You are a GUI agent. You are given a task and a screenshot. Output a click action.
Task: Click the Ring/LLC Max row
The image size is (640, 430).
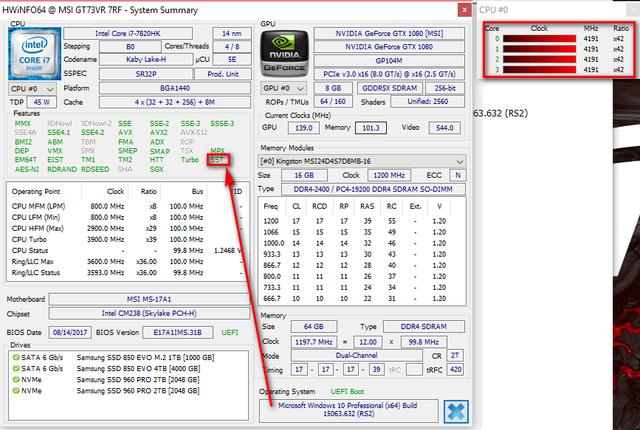127,262
